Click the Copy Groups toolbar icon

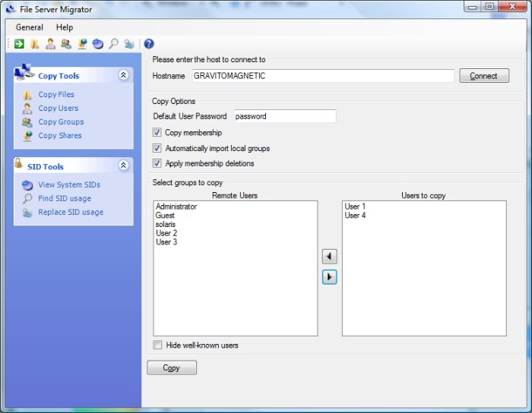coord(66,44)
